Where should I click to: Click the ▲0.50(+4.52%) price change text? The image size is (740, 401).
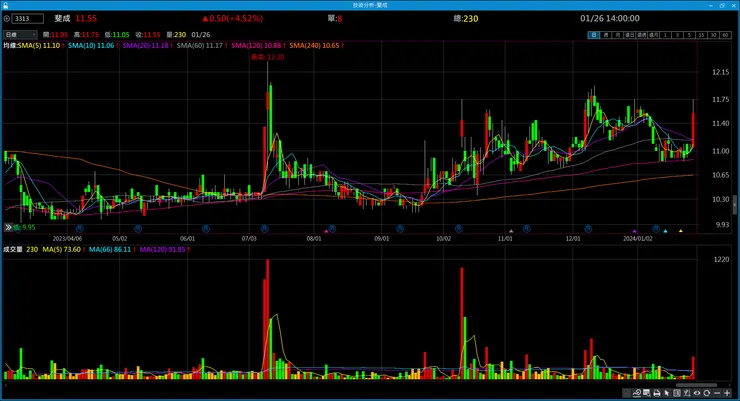point(232,18)
